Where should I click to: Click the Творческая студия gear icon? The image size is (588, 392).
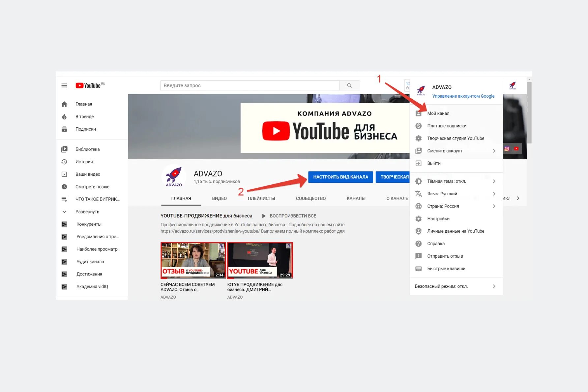coord(419,139)
